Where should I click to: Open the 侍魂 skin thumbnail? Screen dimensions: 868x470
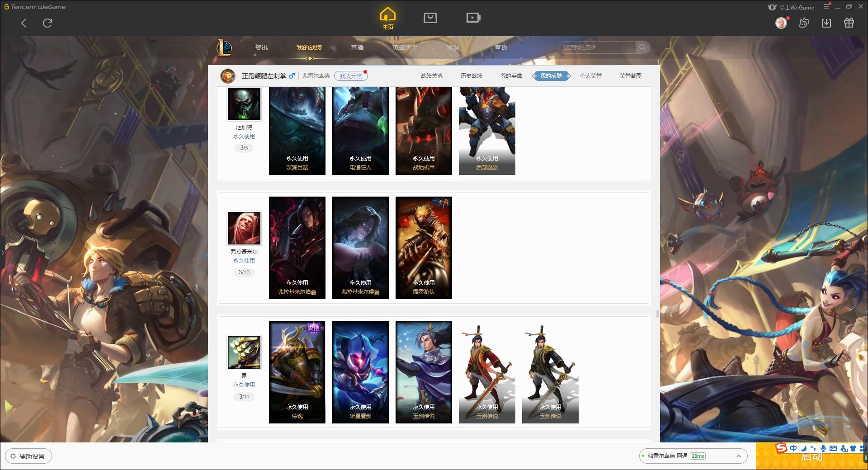pos(297,372)
